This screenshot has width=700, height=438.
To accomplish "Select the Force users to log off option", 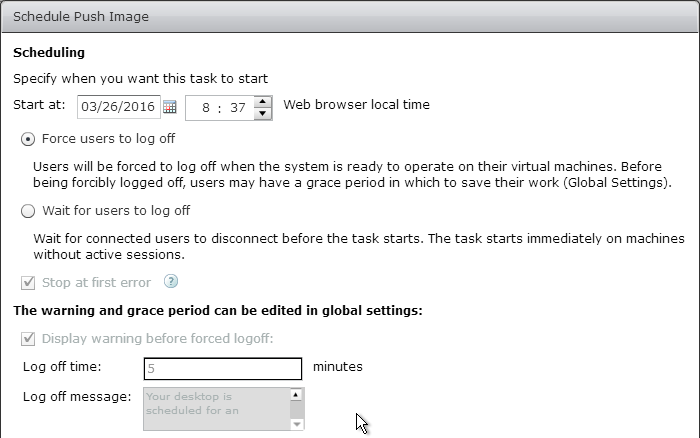I will click(x=28, y=139).
